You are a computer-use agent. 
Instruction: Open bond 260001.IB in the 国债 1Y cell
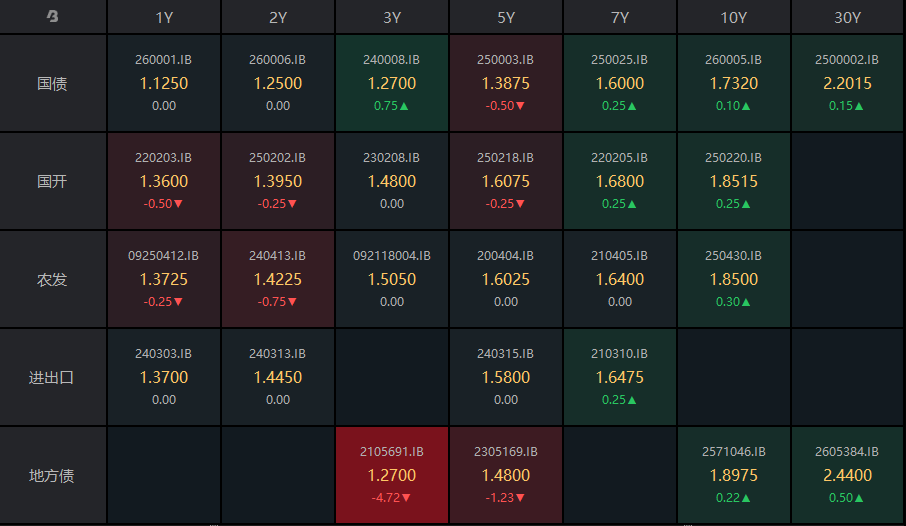tap(164, 83)
